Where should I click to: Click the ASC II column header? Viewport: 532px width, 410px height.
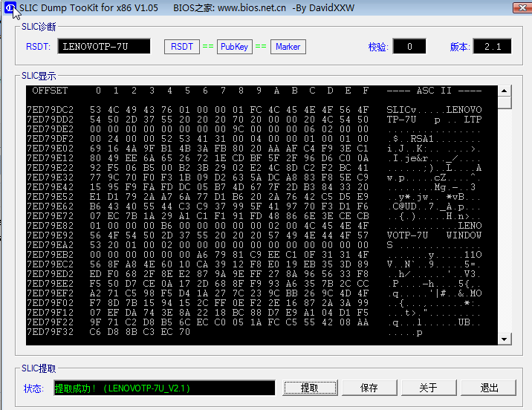tap(434, 91)
